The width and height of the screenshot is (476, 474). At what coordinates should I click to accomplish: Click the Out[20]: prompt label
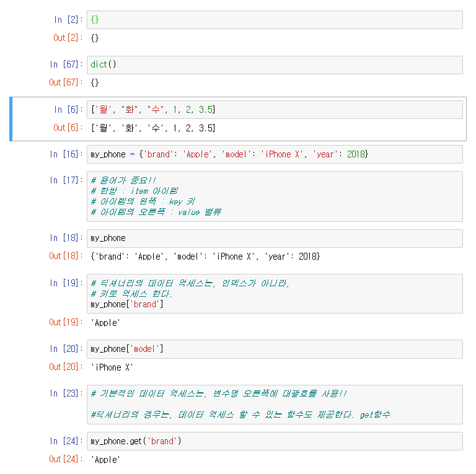pyautogui.click(x=66, y=367)
